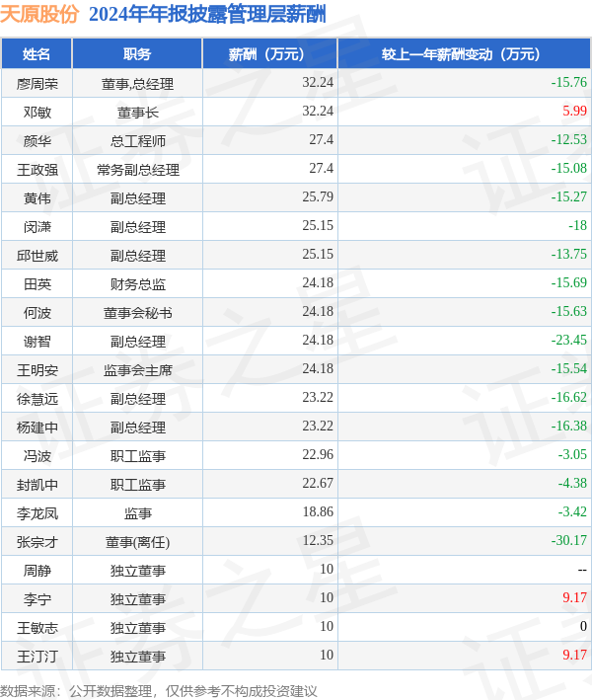Click the -15.69 change value
Screen dimensions: 592x700
(x=568, y=282)
